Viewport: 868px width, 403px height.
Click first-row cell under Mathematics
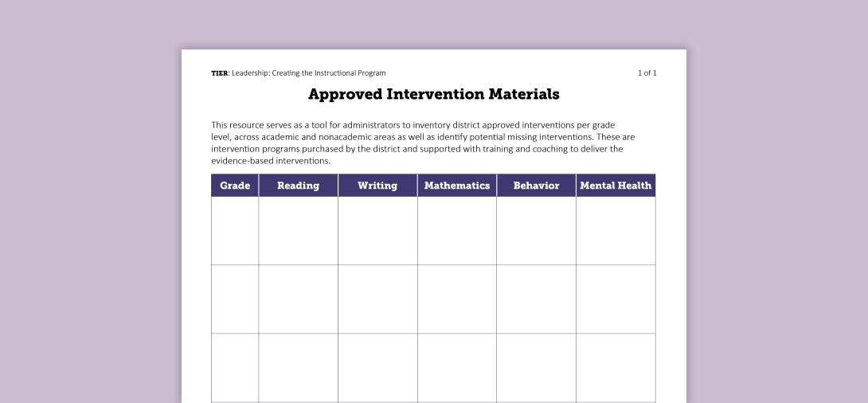tap(457, 231)
